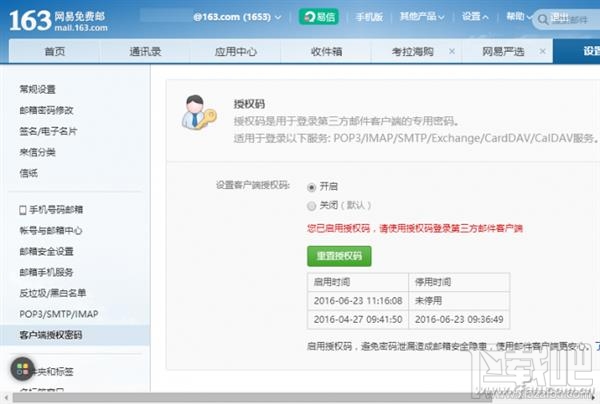
Task: Click cell 2016-04-27 09:41:50
Action: (358, 319)
